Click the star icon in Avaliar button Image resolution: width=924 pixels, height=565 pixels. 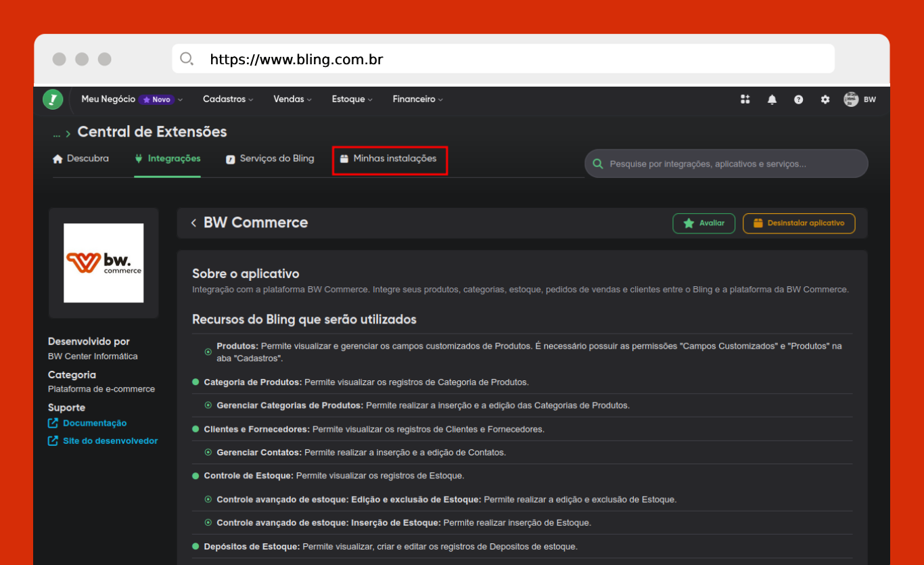689,223
